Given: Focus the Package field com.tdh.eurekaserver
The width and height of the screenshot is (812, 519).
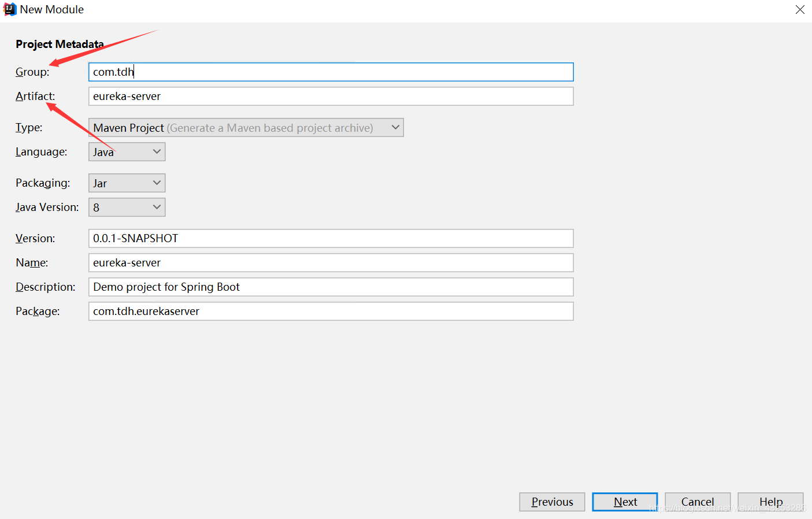Looking at the screenshot, I should (331, 312).
